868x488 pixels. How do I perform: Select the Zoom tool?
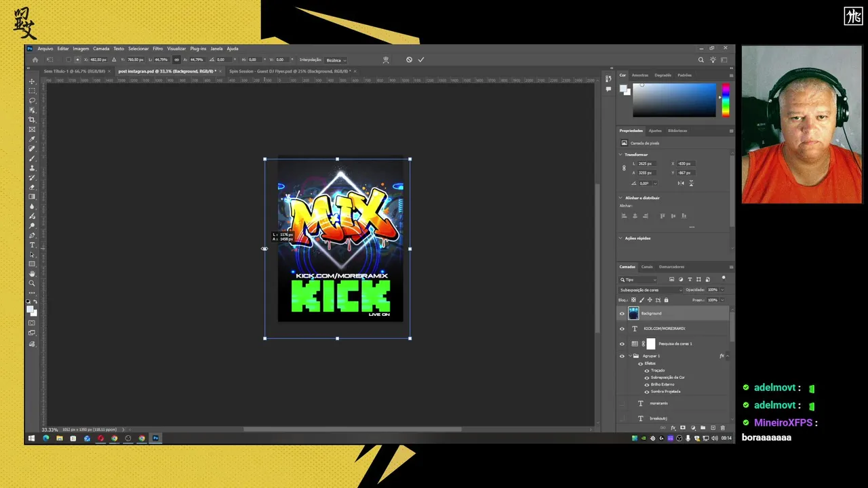point(32,283)
